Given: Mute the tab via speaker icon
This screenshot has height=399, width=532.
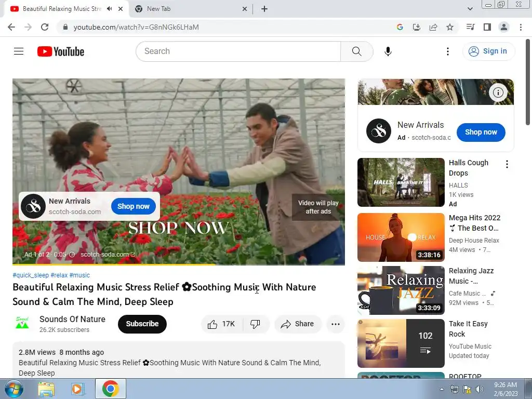Looking at the screenshot, I should pyautogui.click(x=109, y=9).
